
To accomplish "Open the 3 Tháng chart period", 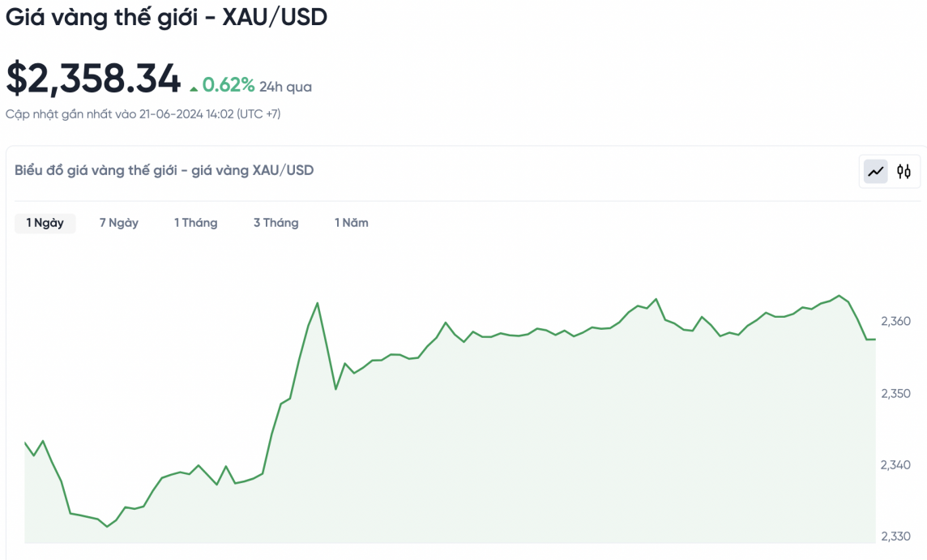I will click(276, 223).
